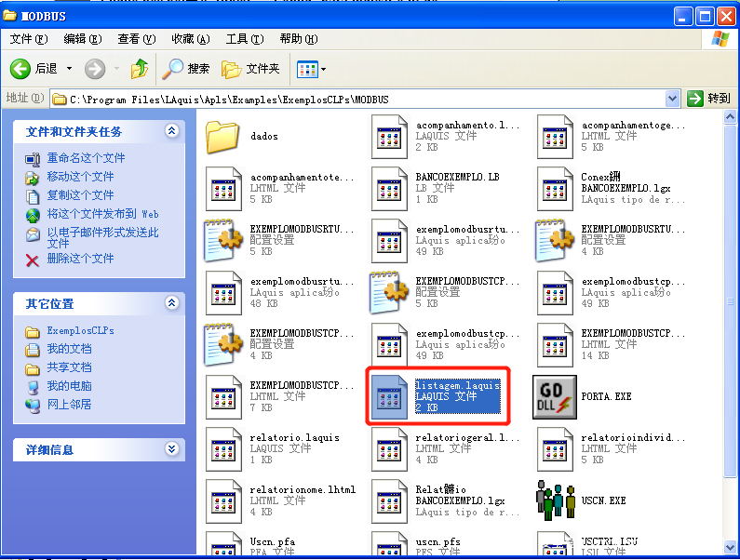
Task: Select the relatorioindivid... file icon
Action: tap(555, 449)
